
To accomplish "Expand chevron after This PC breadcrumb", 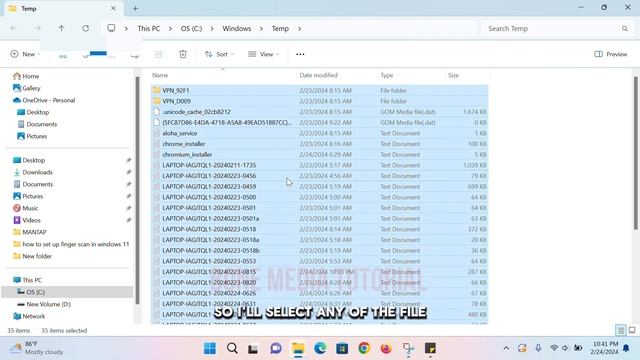I will tap(170, 29).
